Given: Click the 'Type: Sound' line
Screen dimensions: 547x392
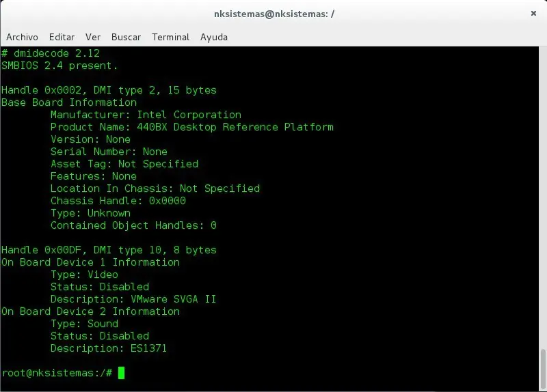Looking at the screenshot, I should [84, 324].
